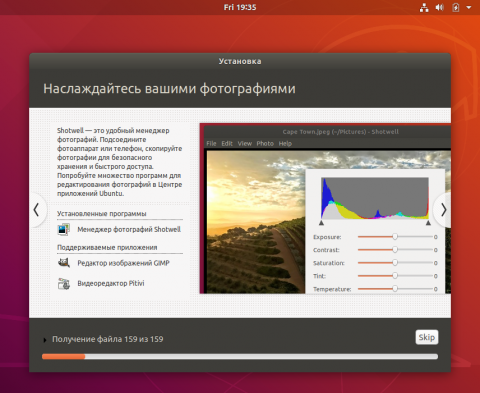Click the installation progress bar

tap(240, 357)
